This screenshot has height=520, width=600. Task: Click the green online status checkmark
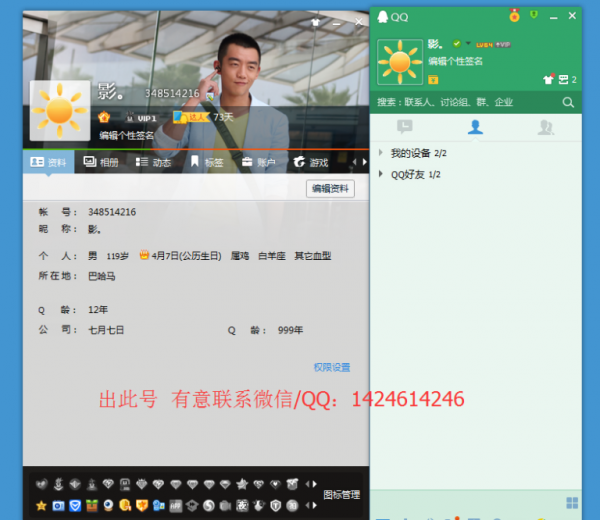click(457, 44)
